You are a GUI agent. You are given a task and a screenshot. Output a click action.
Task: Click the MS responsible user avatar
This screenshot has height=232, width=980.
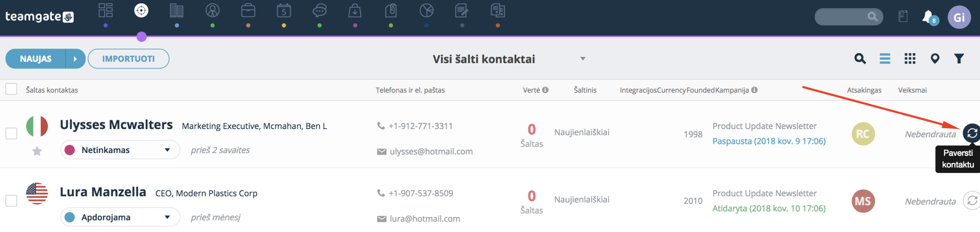click(x=863, y=201)
